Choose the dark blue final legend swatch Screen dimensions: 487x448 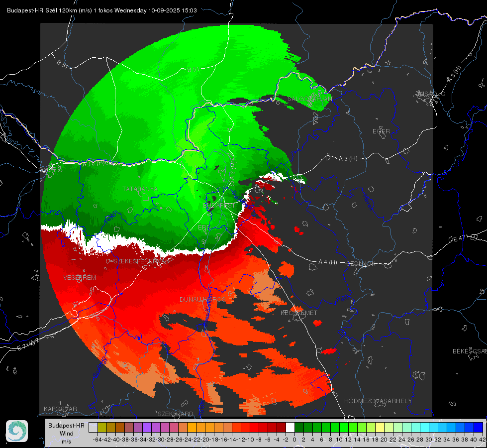click(479, 427)
